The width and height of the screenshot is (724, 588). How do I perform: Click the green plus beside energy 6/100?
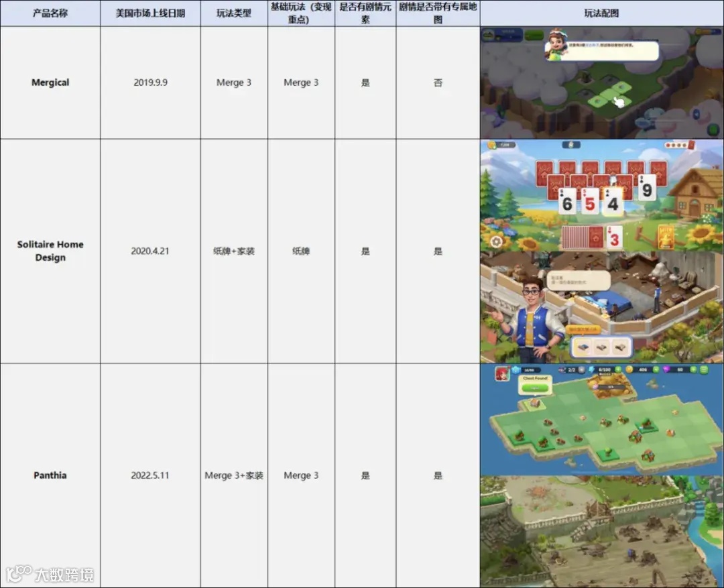(x=618, y=369)
